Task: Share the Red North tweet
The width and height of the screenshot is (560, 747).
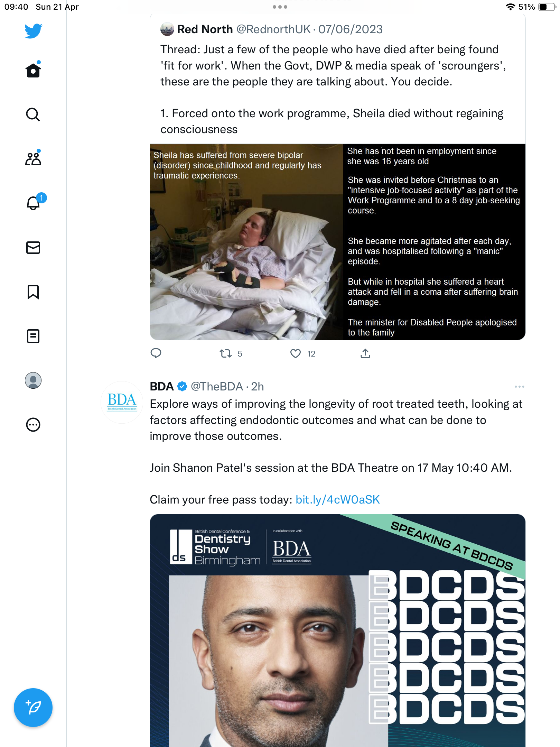Action: tap(365, 353)
